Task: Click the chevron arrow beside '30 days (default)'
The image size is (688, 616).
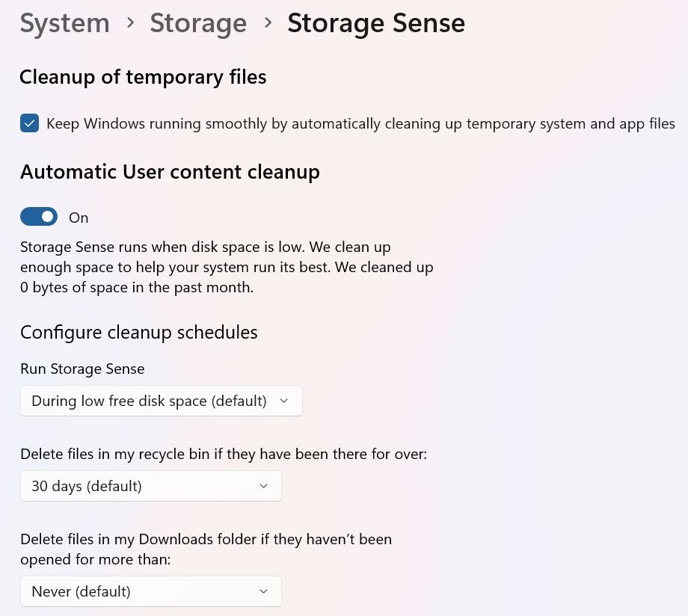Action: (x=263, y=486)
